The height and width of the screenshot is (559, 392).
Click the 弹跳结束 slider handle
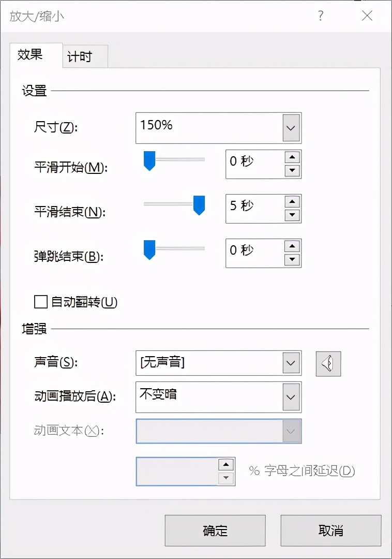tap(149, 251)
